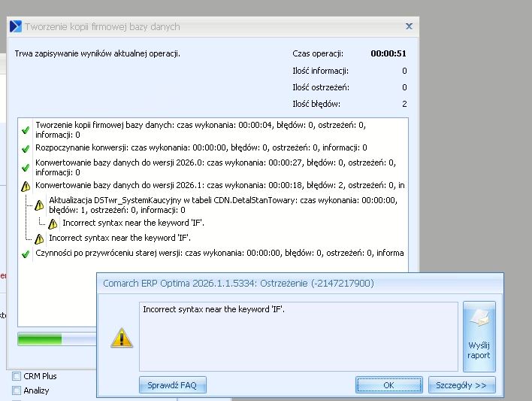Close the Tworzenie kopii firmowej bazy danych window
This screenshot has height=401, width=532.
coord(409,26)
